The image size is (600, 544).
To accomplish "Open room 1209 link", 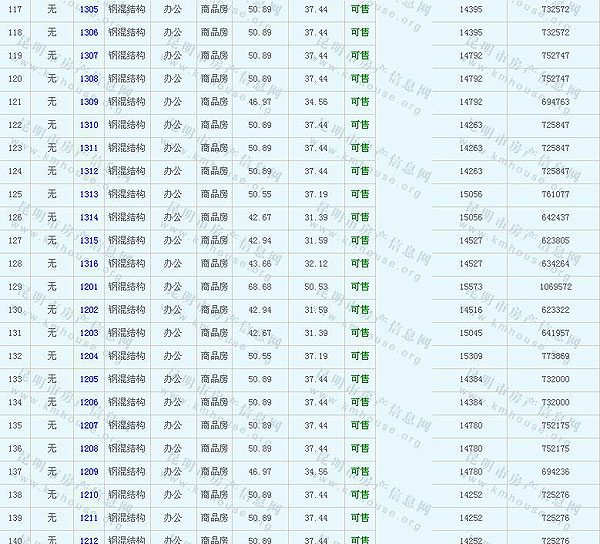I will click(x=89, y=472).
